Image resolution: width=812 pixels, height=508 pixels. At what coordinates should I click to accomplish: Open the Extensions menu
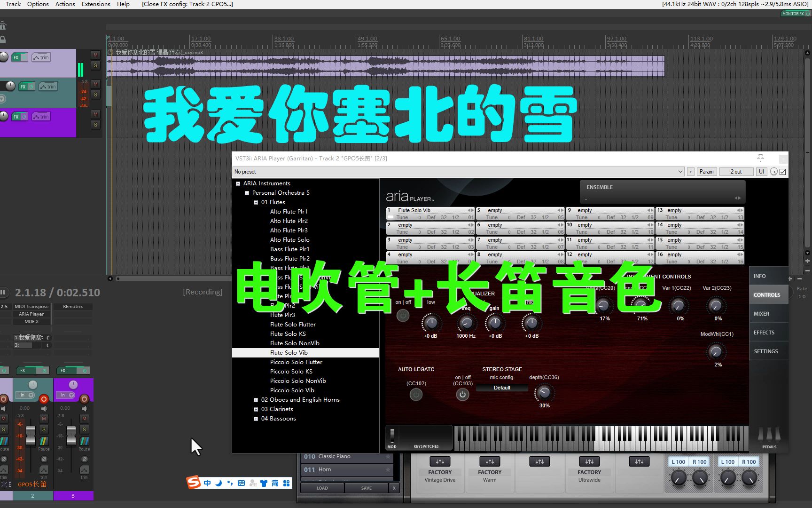96,4
